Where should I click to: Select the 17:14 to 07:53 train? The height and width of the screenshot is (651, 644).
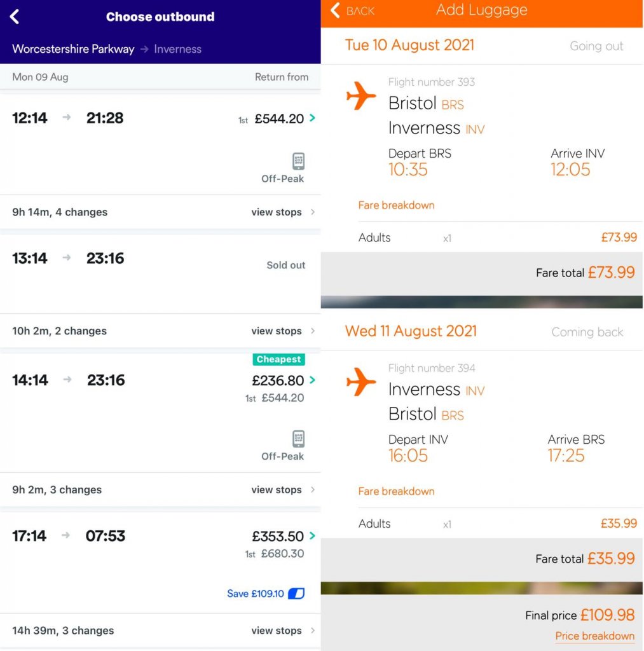click(69, 536)
